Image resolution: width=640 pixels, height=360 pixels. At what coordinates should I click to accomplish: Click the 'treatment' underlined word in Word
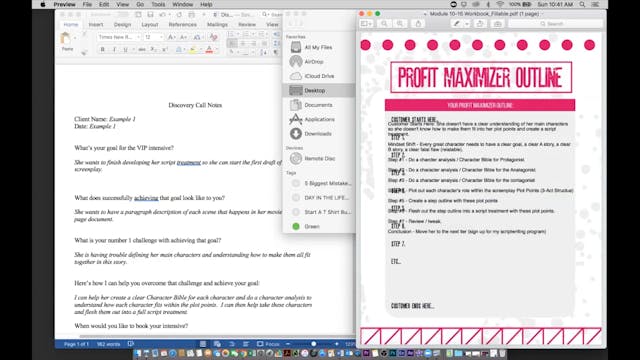tap(189, 162)
